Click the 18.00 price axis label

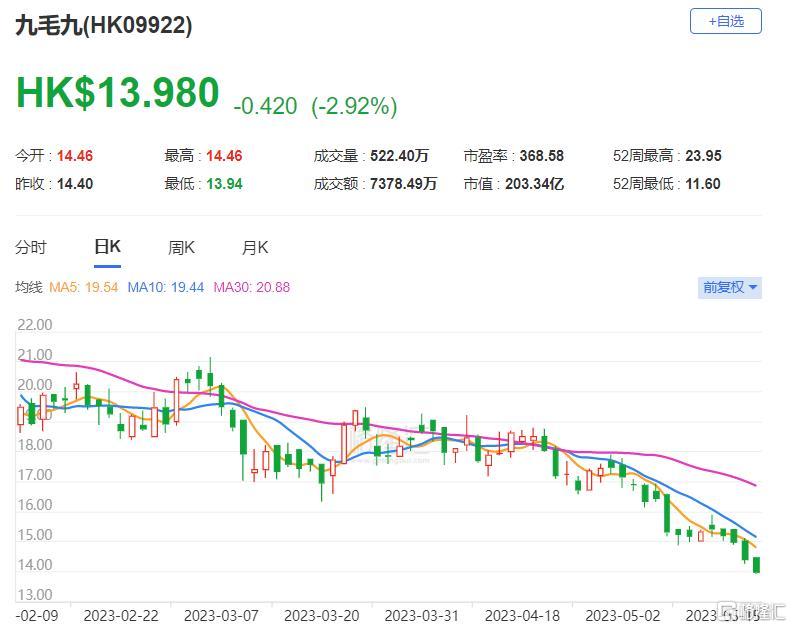click(x=35, y=445)
